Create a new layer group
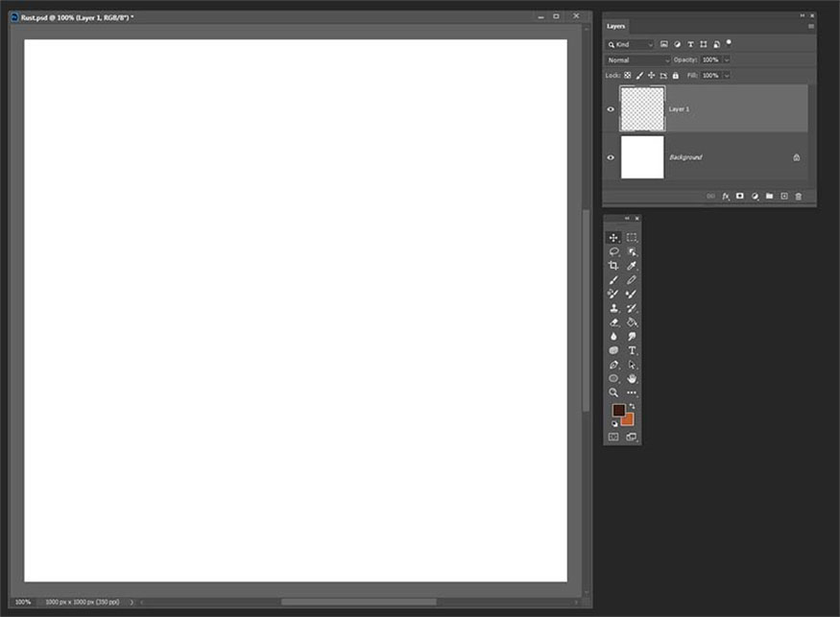840x617 pixels. point(769,196)
